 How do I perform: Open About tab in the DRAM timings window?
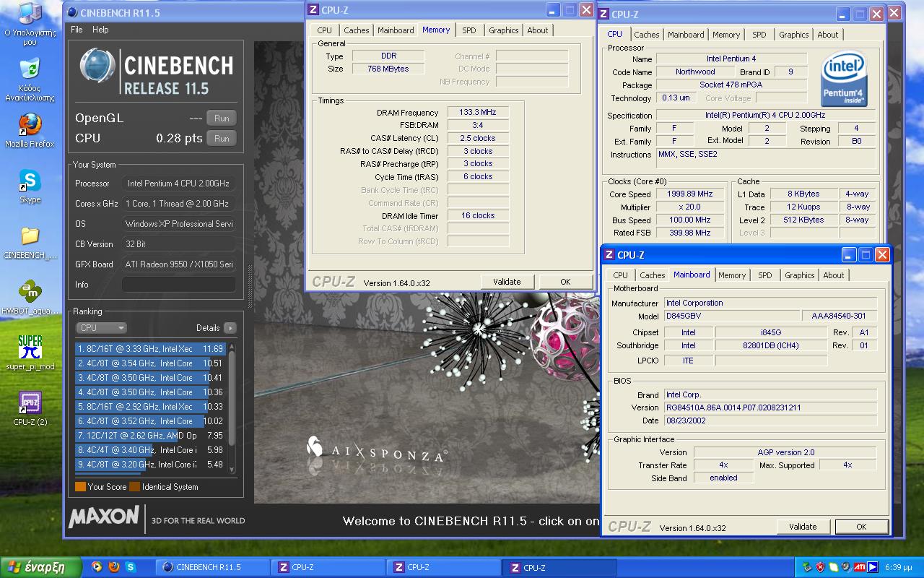pos(538,30)
